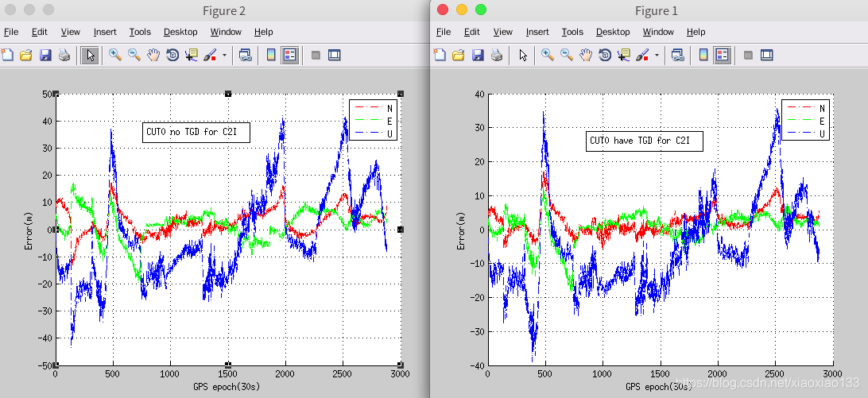Expand brush color dropdown in Figure 1

tap(657, 56)
